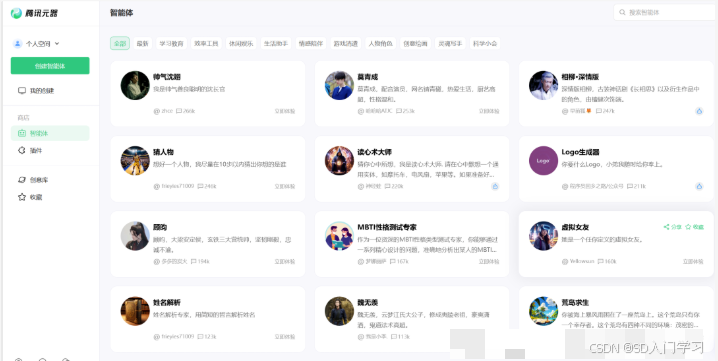718x361 pixels.
Task: Click the comment count icon on 顾昀 card
Action: pyautogui.click(x=193, y=262)
